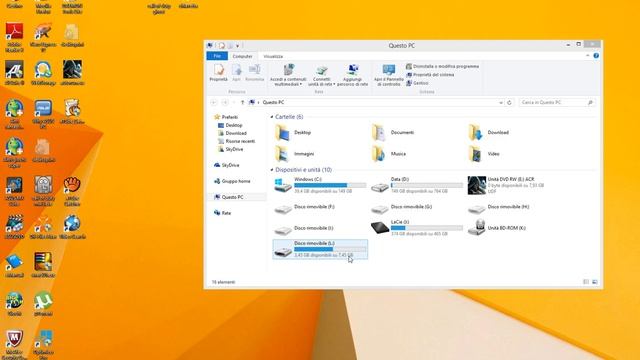Select Gruppo home in the navigation pane
Viewport: 640px width, 360px height.
point(232,181)
